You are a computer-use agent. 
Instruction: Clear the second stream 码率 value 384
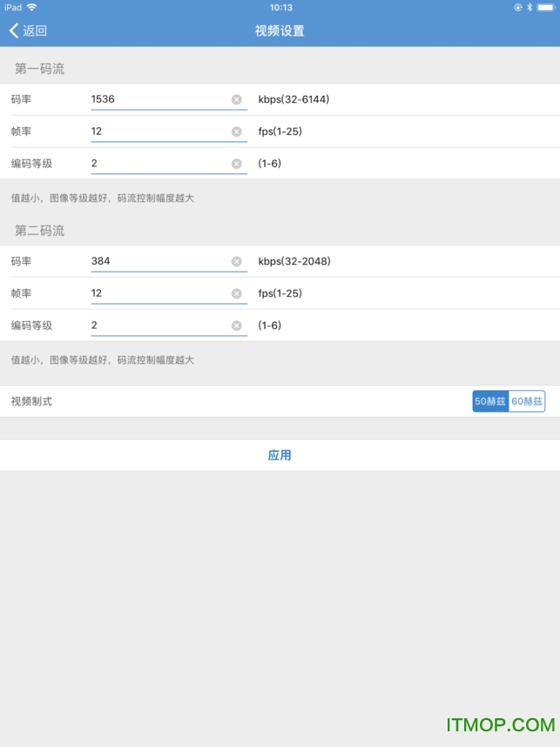pyautogui.click(x=236, y=261)
